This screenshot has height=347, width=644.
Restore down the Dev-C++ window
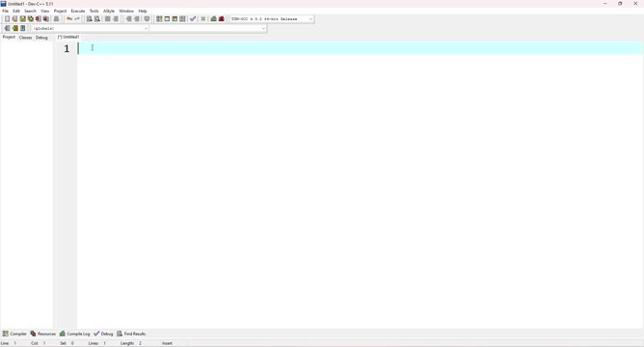point(620,3)
